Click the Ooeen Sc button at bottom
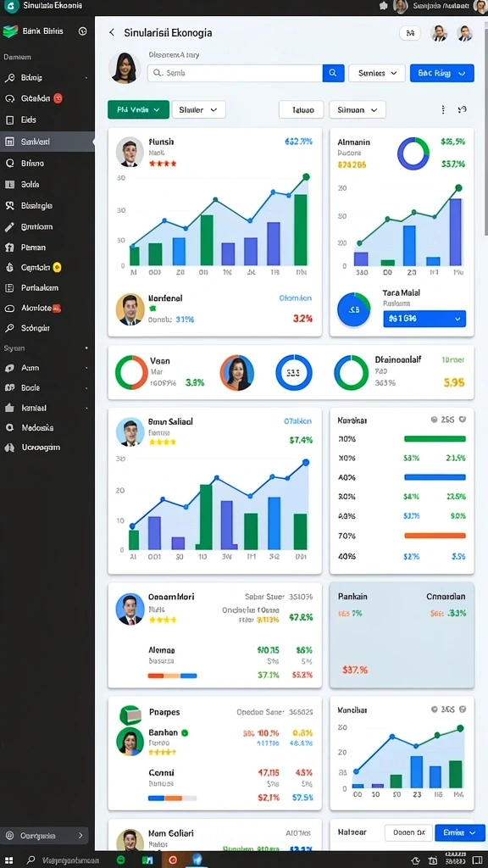The image size is (488, 868). click(408, 832)
